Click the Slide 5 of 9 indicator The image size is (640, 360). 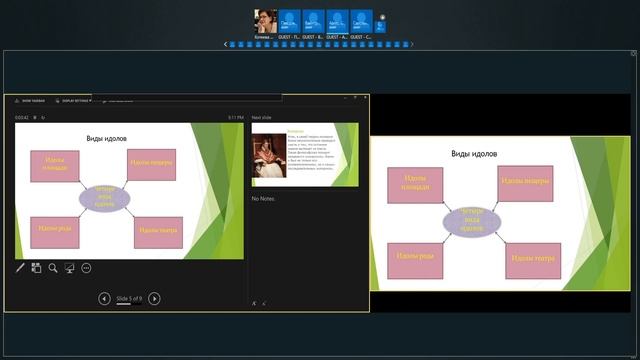click(129, 299)
